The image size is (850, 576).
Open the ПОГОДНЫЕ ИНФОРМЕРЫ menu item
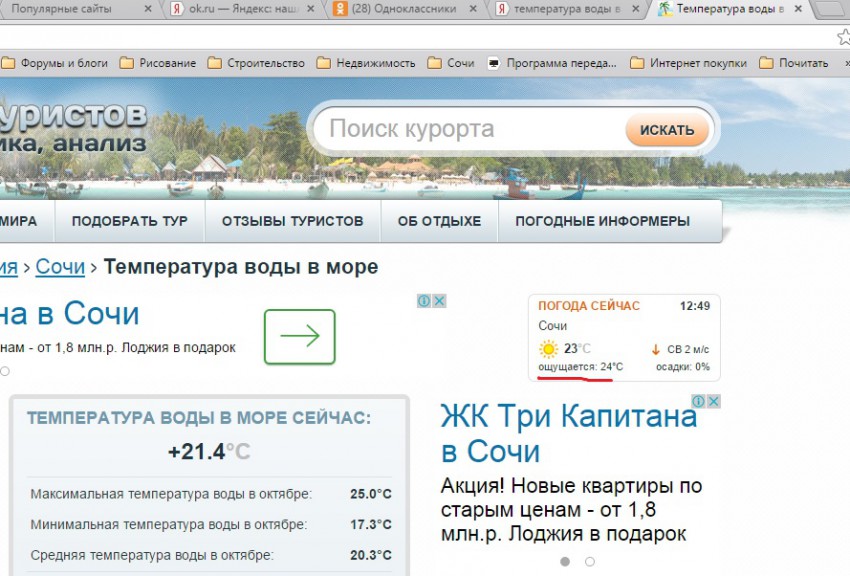pos(602,221)
